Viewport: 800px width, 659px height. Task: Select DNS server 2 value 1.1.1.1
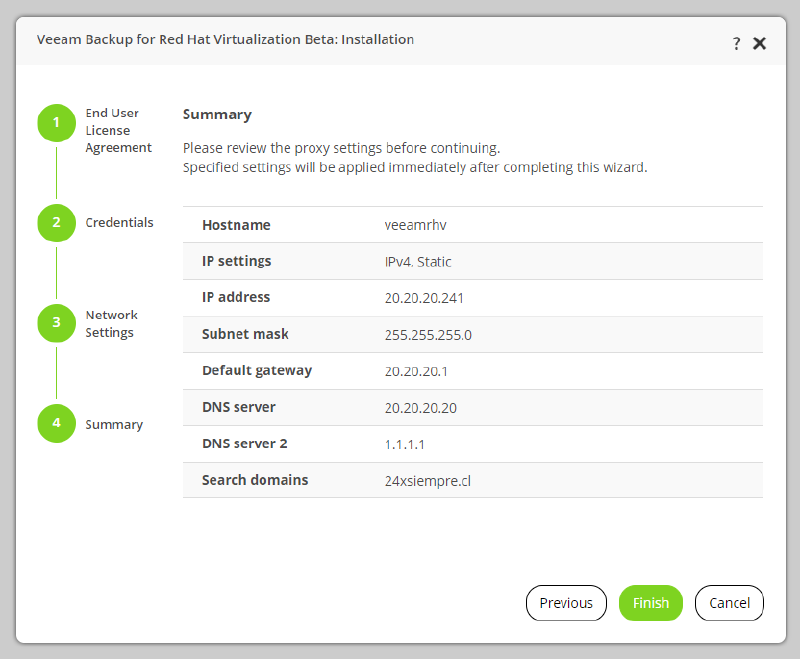coord(404,444)
